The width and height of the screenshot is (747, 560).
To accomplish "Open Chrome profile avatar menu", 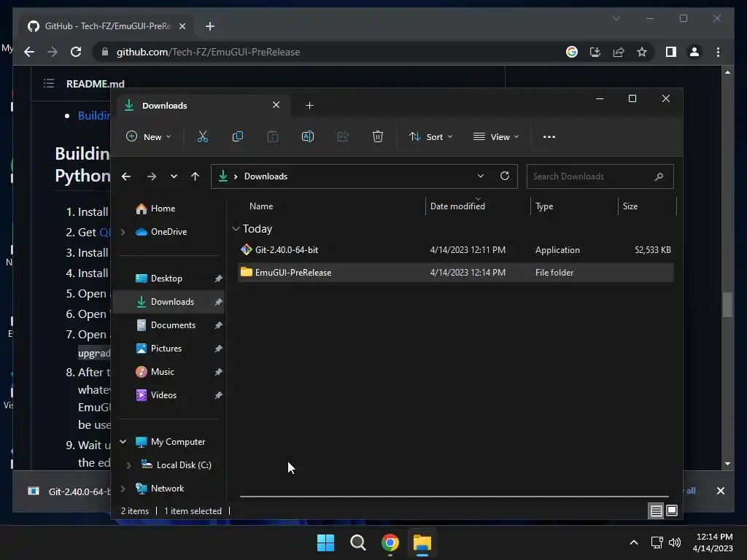I will [x=694, y=52].
